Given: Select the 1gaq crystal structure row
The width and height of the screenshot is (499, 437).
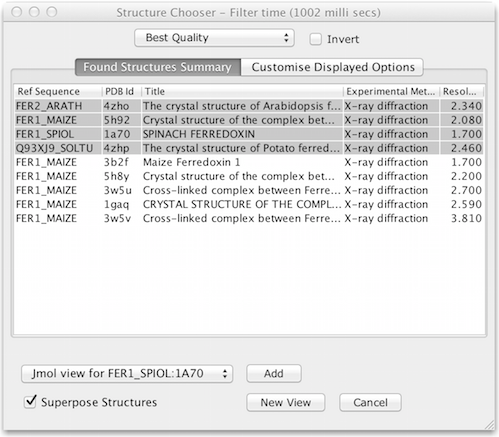Looking at the screenshot, I should point(249,204).
